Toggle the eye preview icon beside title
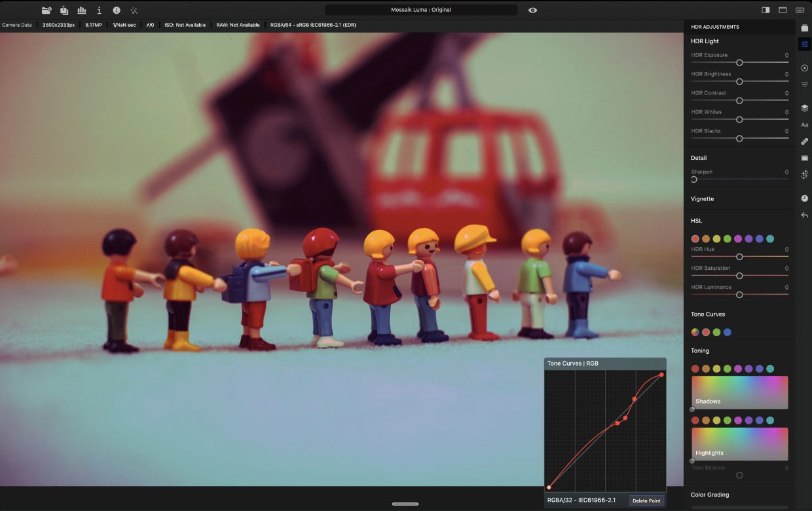This screenshot has width=812, height=511. click(x=532, y=10)
